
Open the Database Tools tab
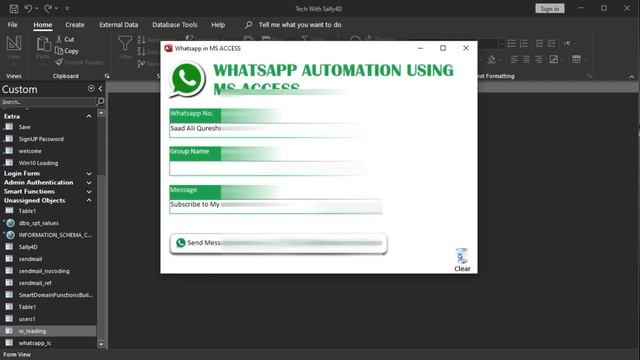(x=175, y=25)
